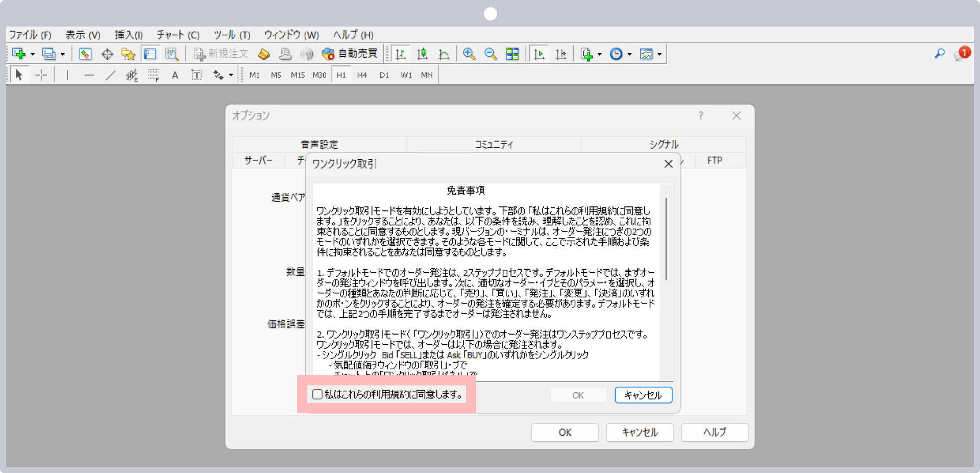The height and width of the screenshot is (473, 980).
Task: Click the profiles icon in toolbar
Action: coord(48,54)
